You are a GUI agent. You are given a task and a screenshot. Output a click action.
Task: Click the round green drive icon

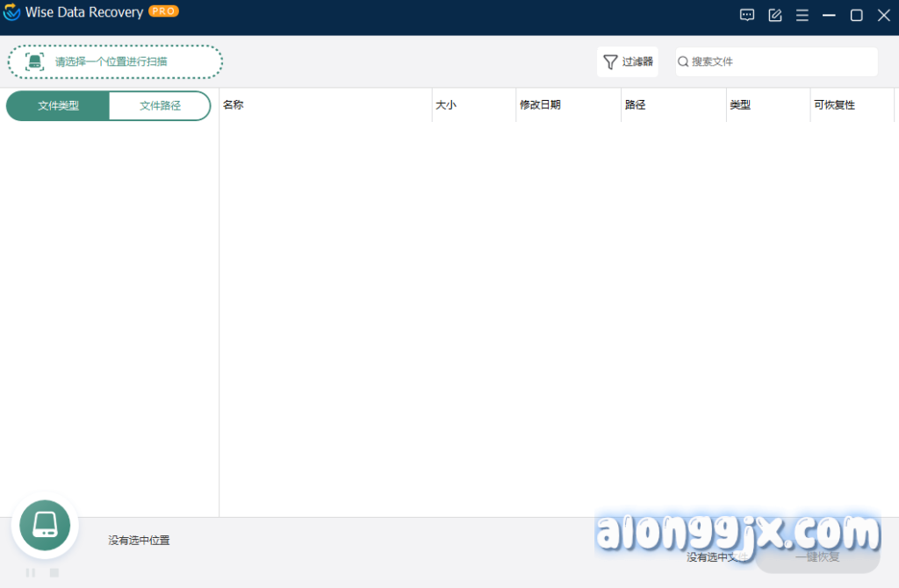(45, 525)
